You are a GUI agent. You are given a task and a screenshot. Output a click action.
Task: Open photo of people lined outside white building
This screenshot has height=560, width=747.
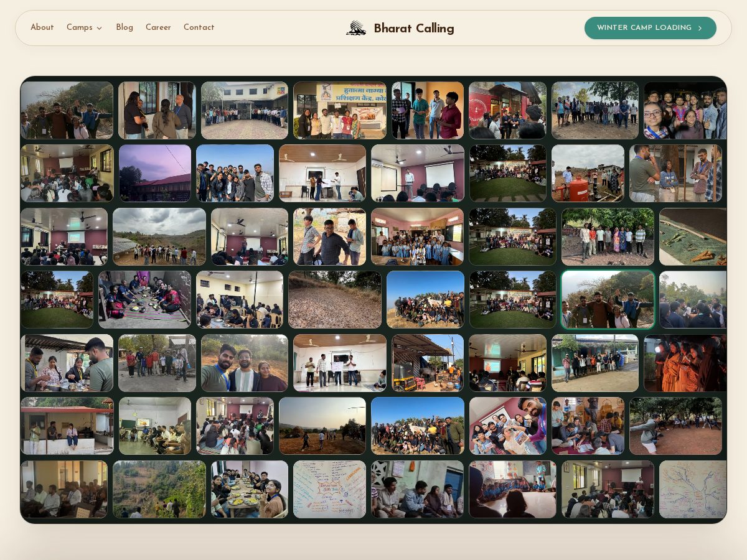click(x=245, y=110)
